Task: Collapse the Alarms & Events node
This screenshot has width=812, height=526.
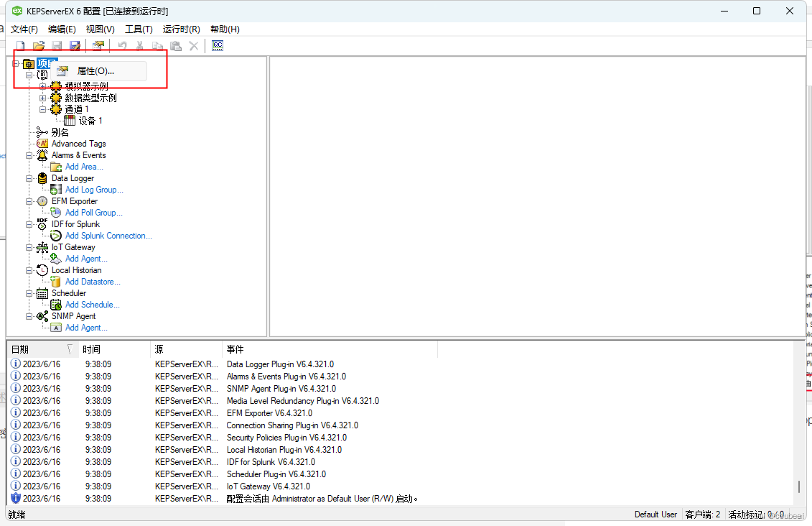Action: (29, 155)
